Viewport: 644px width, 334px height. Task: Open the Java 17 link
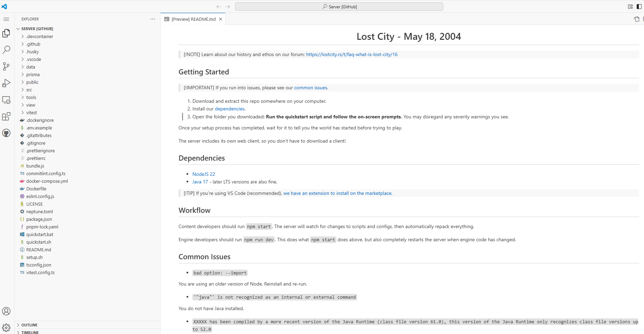click(x=200, y=182)
